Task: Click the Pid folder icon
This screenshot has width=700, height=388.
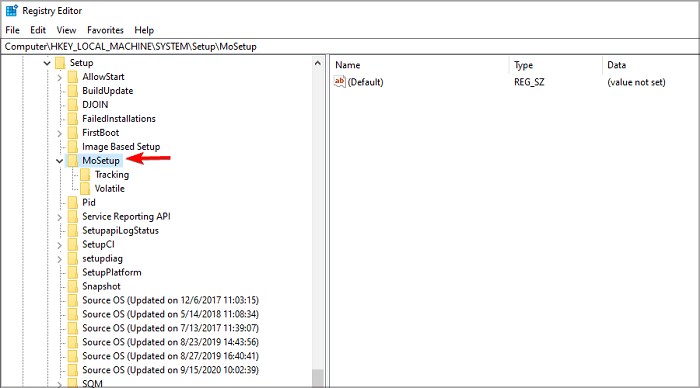Action: pos(73,202)
